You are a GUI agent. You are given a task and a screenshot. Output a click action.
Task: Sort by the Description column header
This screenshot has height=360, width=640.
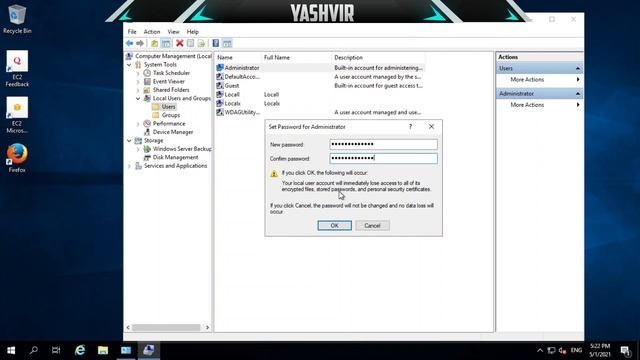(x=378, y=58)
